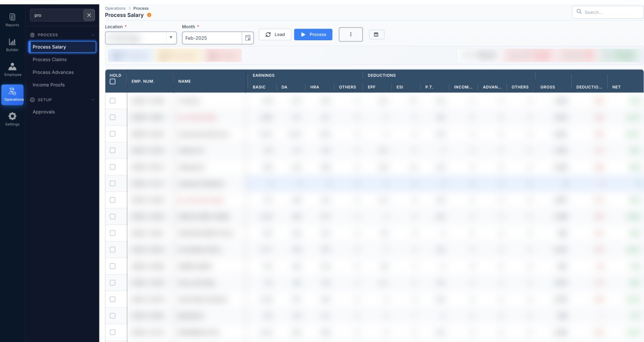Select the Operations sidebar item
Image resolution: width=644 pixels, height=342 pixels.
pyautogui.click(x=12, y=95)
